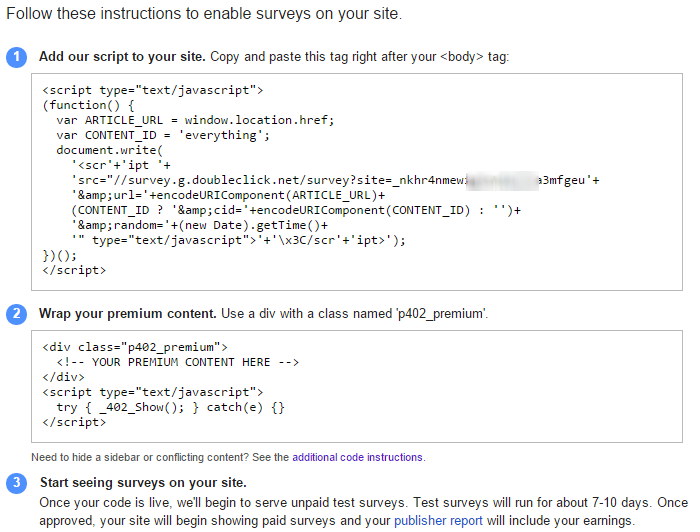The image size is (700, 532).
Task: Click the 'Need to hide a sidebar' note text
Action: click(x=228, y=457)
